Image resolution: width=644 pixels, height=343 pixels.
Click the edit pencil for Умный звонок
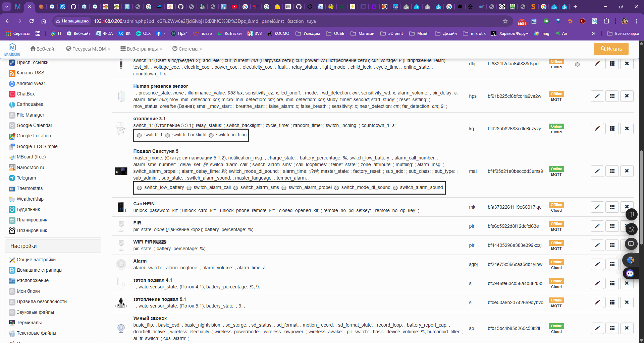coord(597,328)
